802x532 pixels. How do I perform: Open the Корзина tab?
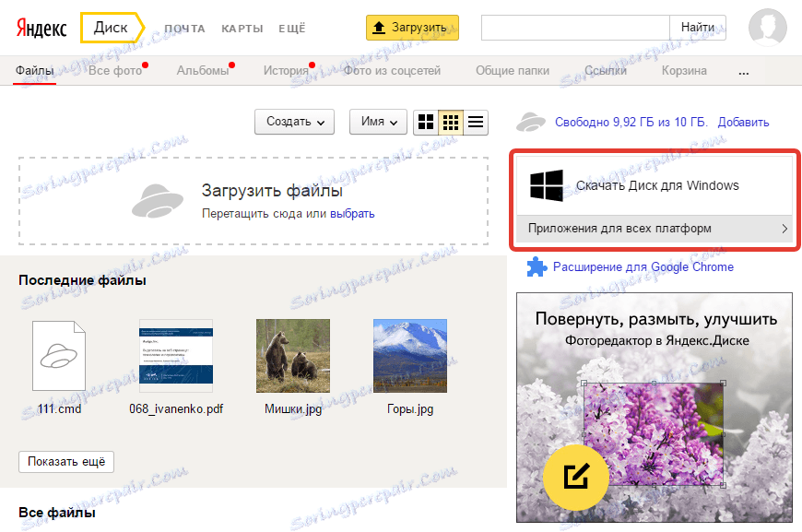[684, 71]
